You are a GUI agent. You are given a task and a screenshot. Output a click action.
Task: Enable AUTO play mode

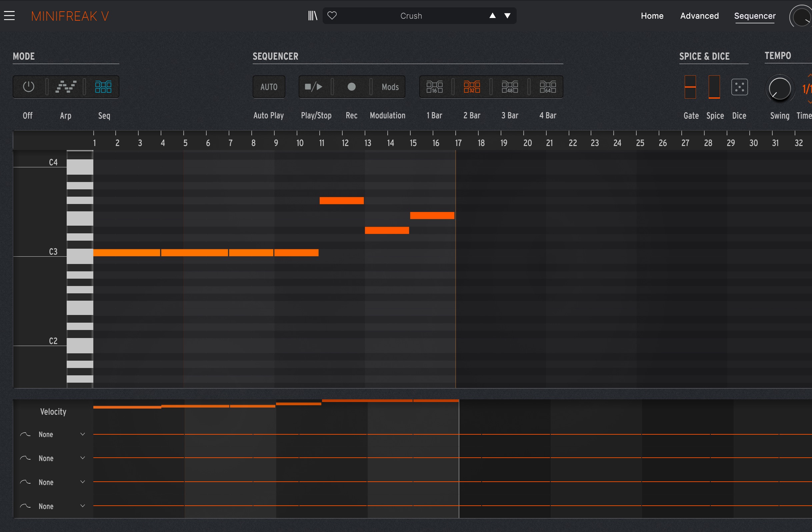269,87
